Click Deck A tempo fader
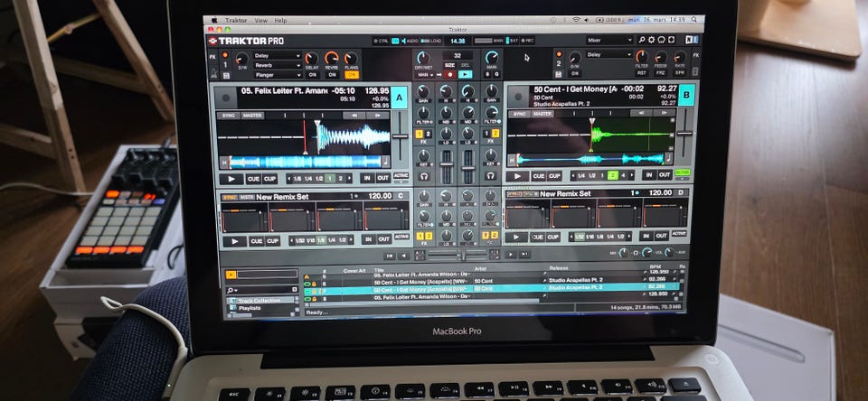Image resolution: width=868 pixels, height=401 pixels. pos(399,136)
